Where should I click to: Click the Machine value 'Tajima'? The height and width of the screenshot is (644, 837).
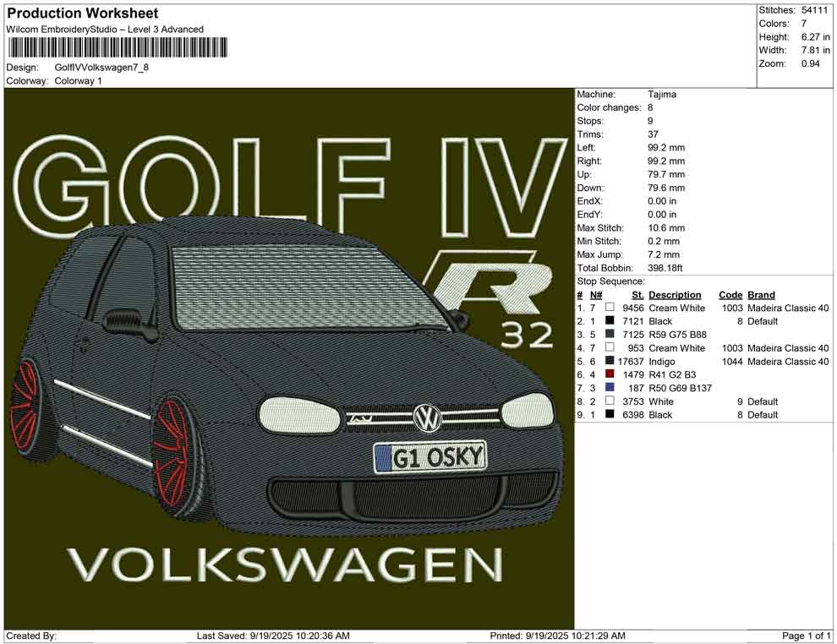tap(662, 94)
